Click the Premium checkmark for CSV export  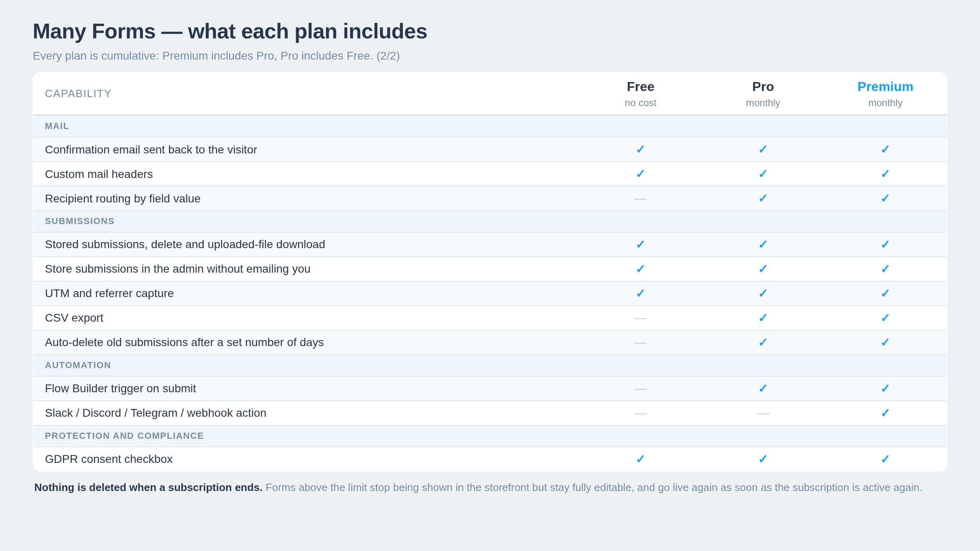click(x=885, y=318)
